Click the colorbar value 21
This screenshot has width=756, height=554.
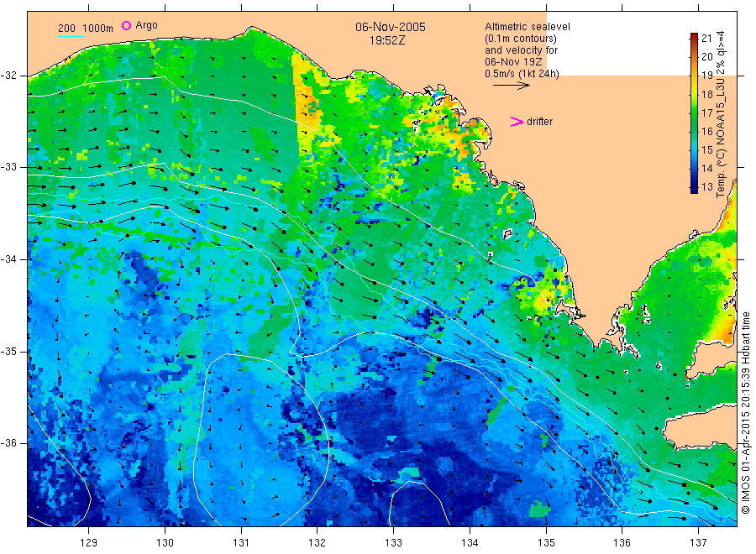click(x=706, y=39)
